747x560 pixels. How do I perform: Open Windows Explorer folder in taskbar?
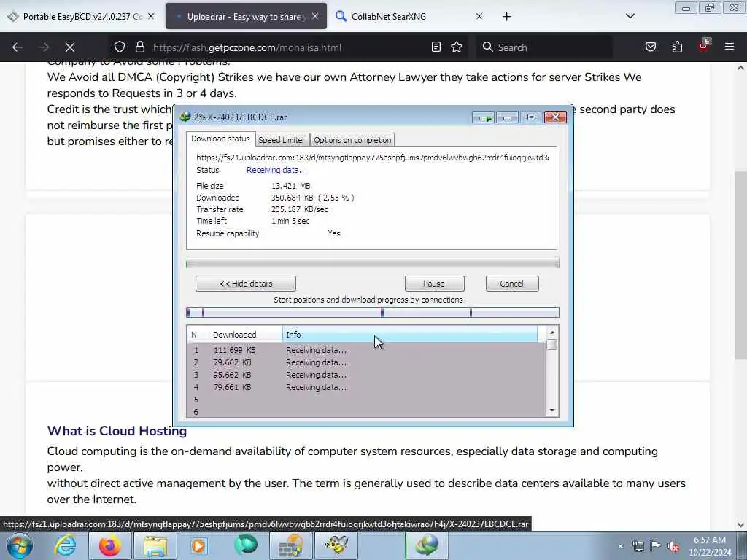tap(155, 545)
